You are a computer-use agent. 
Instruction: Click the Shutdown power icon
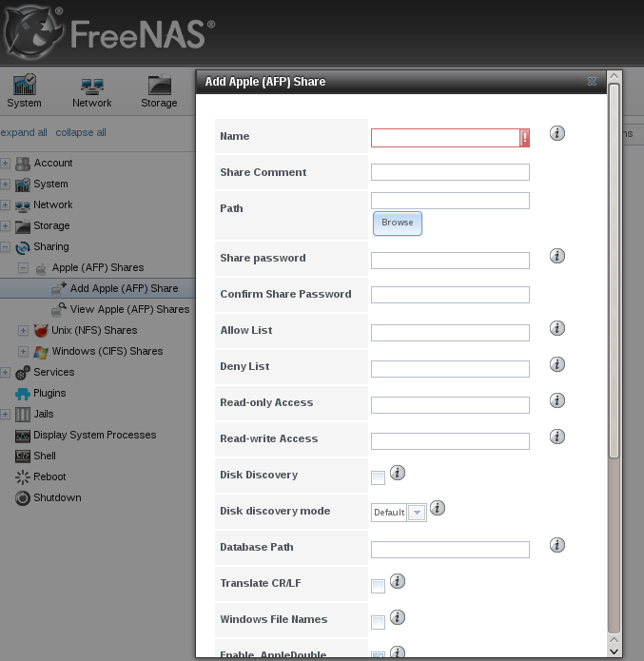tap(23, 498)
